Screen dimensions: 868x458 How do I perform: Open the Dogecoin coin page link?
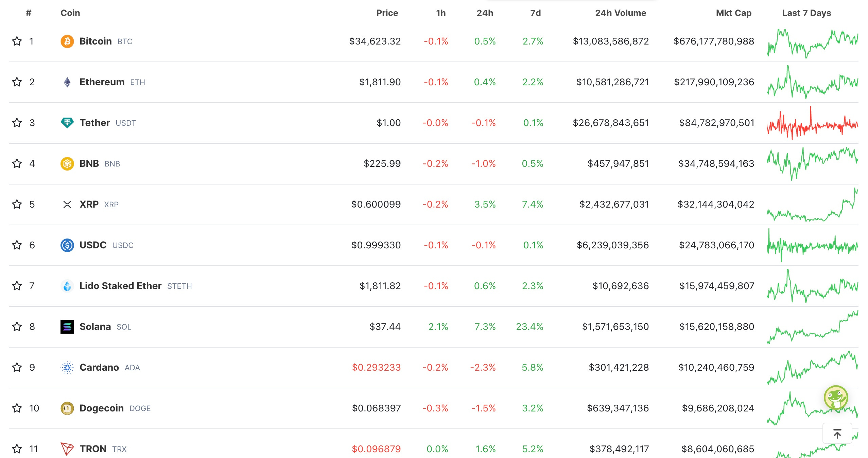115,408
